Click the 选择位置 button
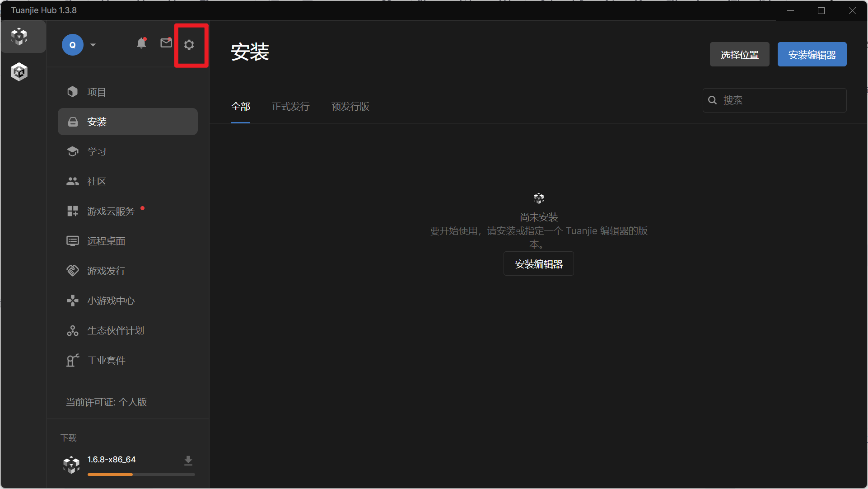The height and width of the screenshot is (489, 868). [x=739, y=54]
